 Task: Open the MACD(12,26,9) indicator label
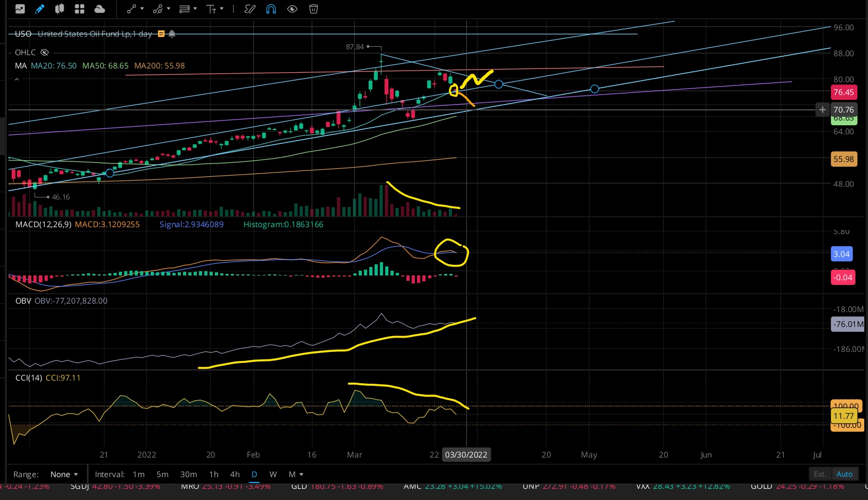click(x=43, y=225)
